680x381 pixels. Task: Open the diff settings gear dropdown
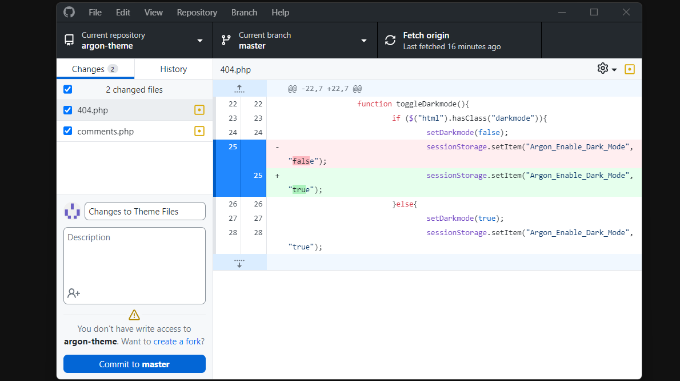607,68
